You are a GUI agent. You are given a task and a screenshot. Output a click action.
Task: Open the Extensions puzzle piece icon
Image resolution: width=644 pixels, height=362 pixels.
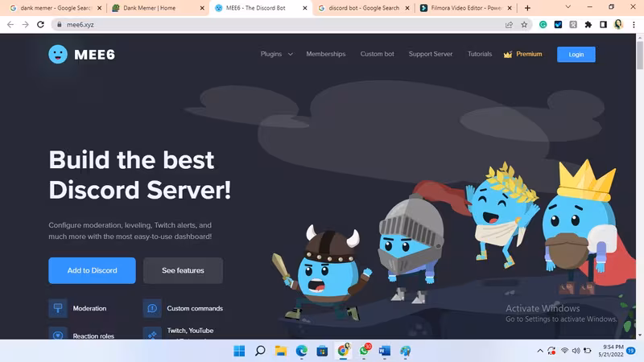point(588,25)
